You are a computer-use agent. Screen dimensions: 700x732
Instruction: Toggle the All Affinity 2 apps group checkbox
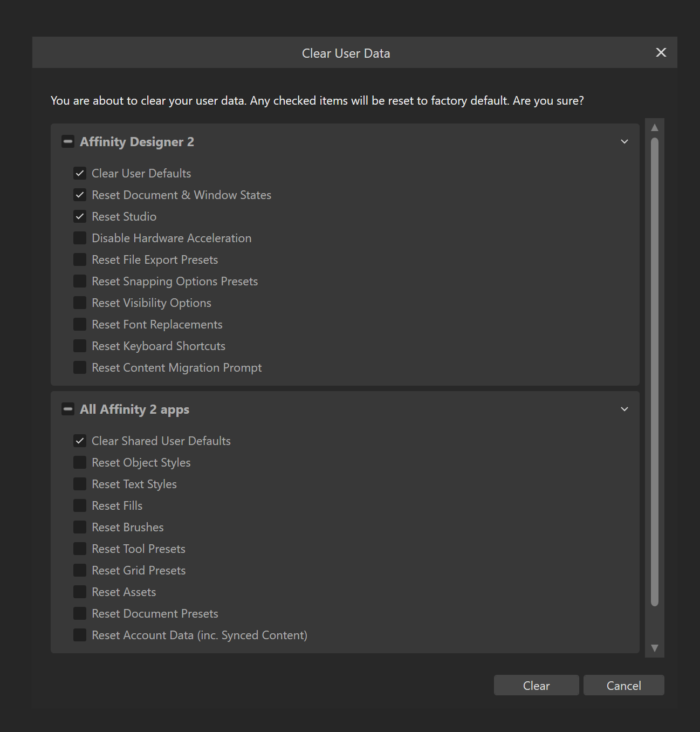click(x=68, y=409)
